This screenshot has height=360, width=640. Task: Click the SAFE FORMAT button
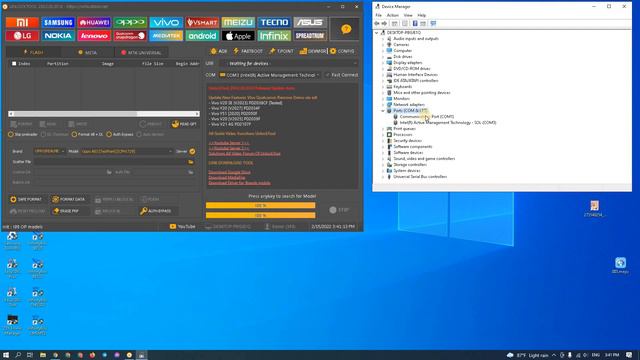coord(27,199)
